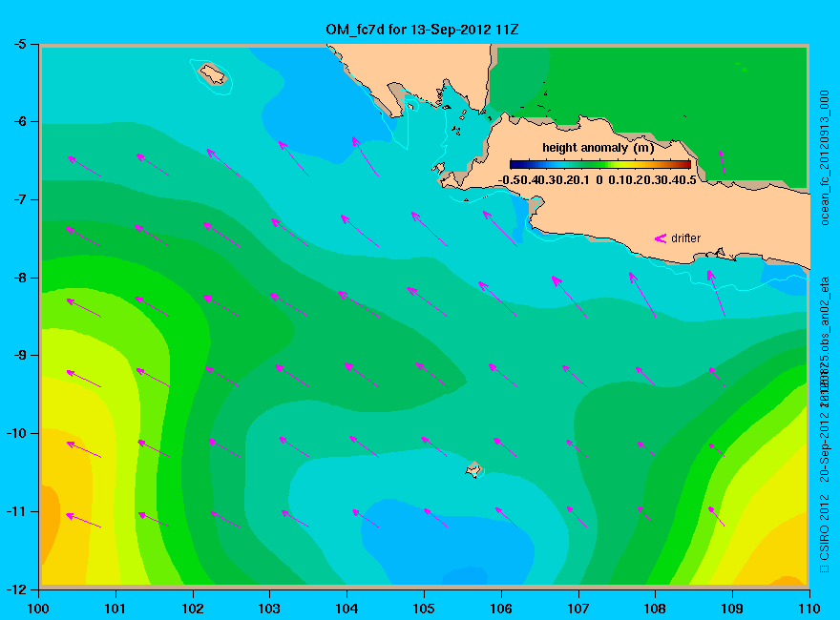Click the latitude label -7
The width and height of the screenshot is (840, 620).
(19, 199)
